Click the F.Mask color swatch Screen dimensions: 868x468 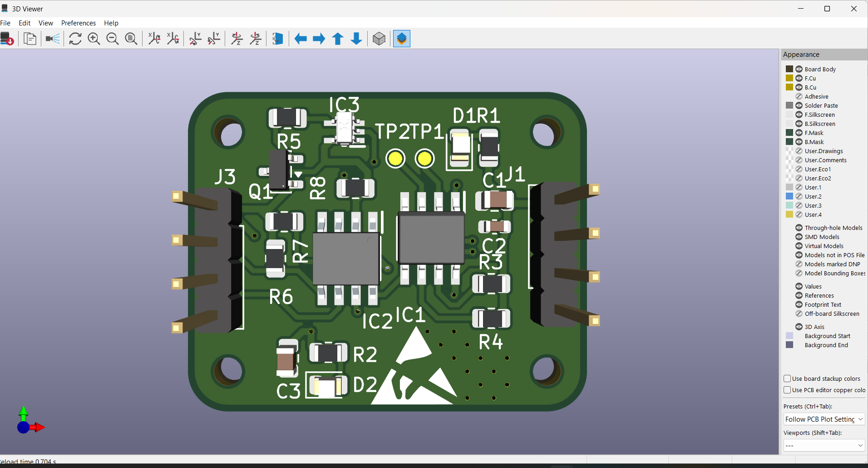point(789,133)
